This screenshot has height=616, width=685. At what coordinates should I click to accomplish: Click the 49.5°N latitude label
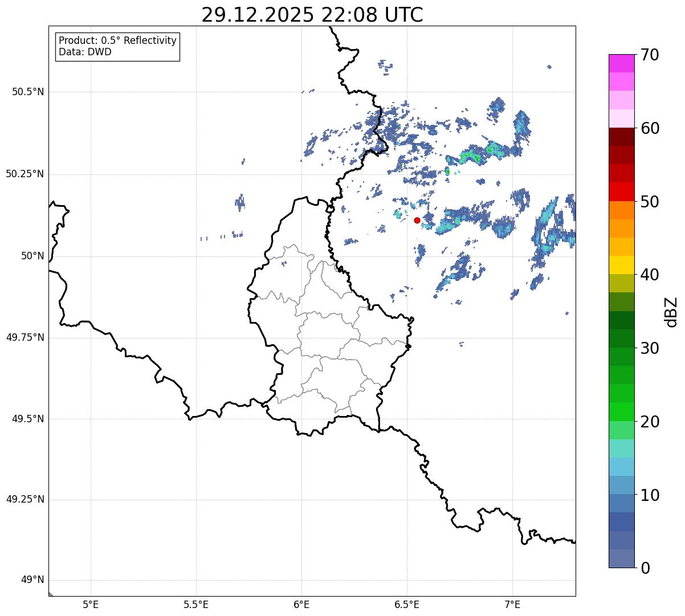click(x=27, y=419)
